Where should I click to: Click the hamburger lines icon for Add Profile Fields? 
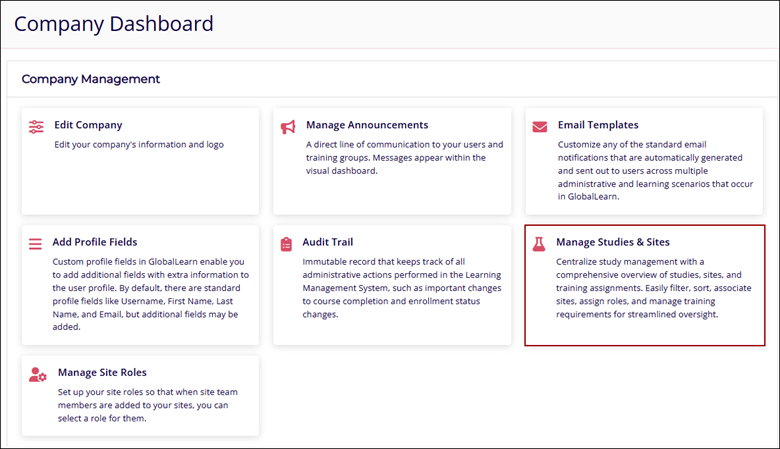tap(36, 243)
